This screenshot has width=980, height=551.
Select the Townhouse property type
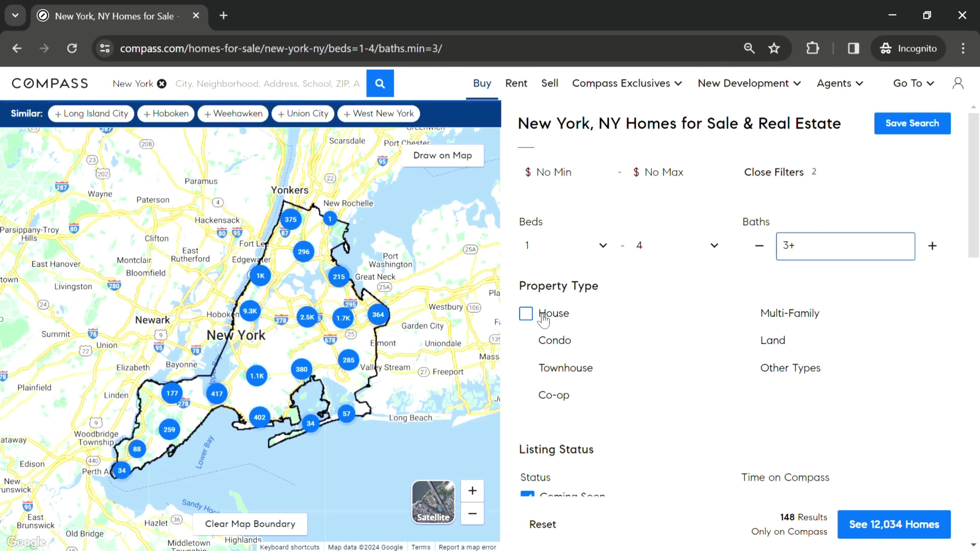[565, 368]
